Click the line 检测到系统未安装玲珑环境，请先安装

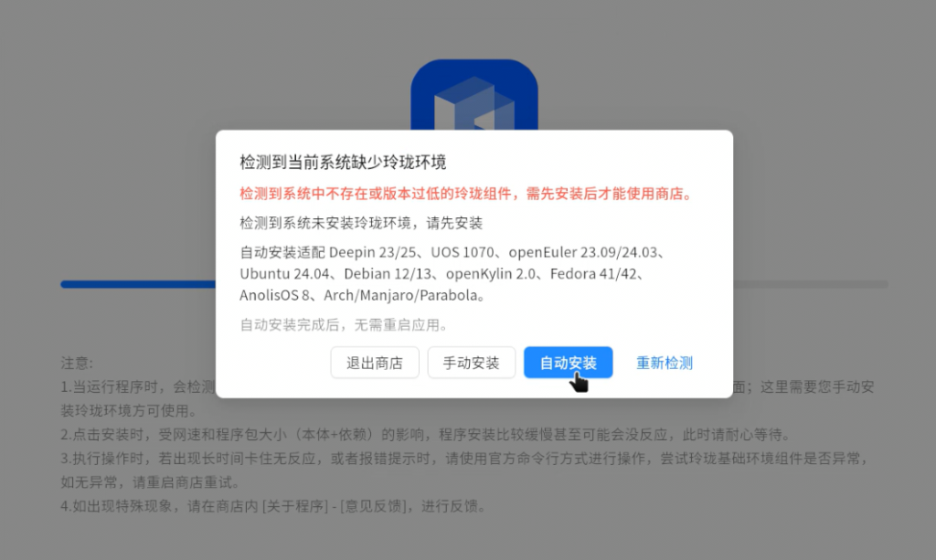click(x=360, y=223)
